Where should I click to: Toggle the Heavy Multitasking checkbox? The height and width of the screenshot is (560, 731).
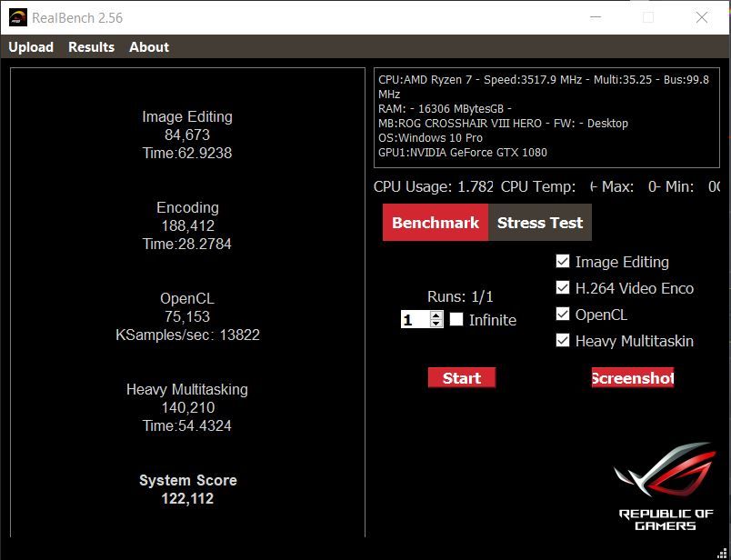[563, 340]
